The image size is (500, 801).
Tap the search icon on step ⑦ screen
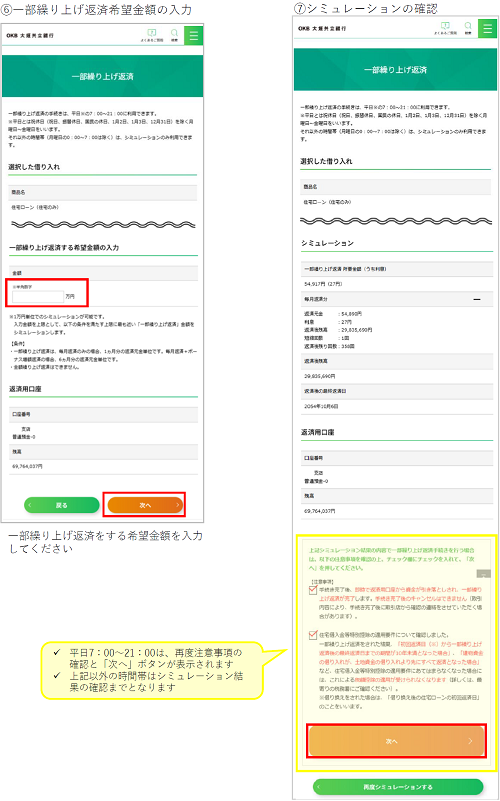tap(468, 28)
